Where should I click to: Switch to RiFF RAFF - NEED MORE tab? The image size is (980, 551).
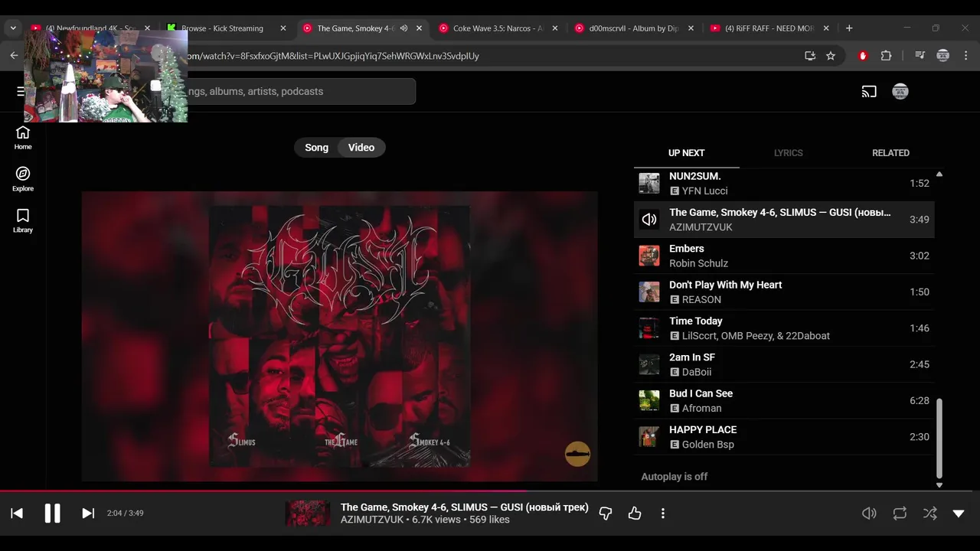coord(769,28)
